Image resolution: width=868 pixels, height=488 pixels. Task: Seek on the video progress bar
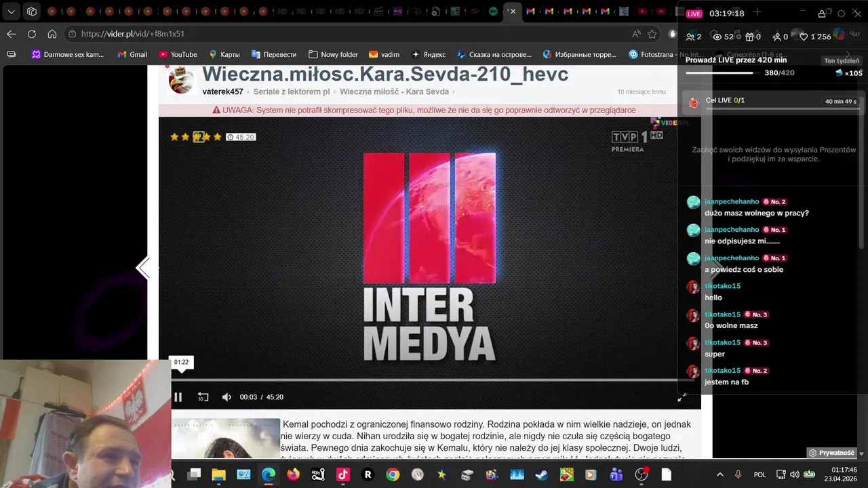(429, 380)
